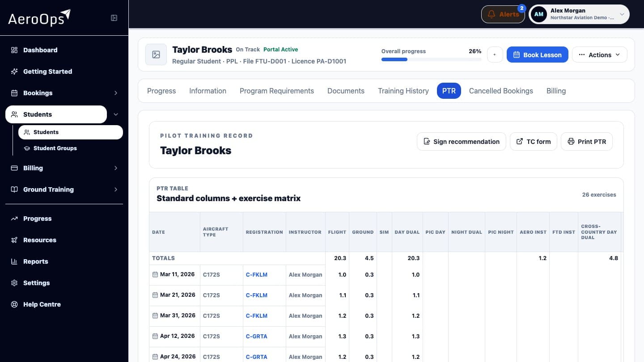
Task: Click calendar icon for Mar 31, 2026
Action: click(x=155, y=316)
